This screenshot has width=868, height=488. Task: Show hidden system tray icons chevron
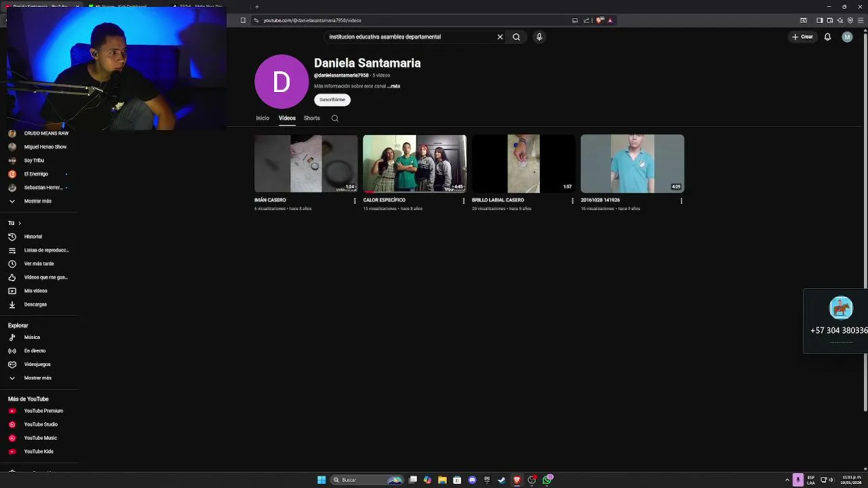(x=787, y=480)
